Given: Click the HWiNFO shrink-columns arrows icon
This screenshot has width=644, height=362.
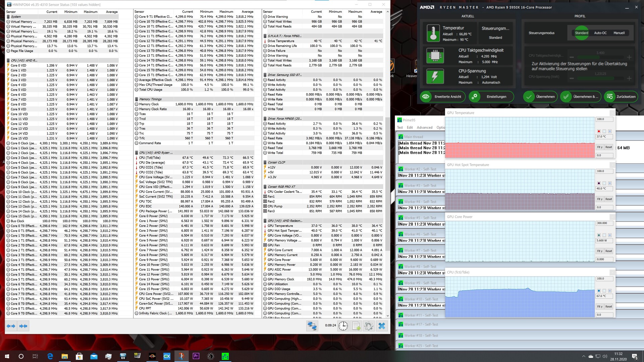Looking at the screenshot, I should (23, 326).
